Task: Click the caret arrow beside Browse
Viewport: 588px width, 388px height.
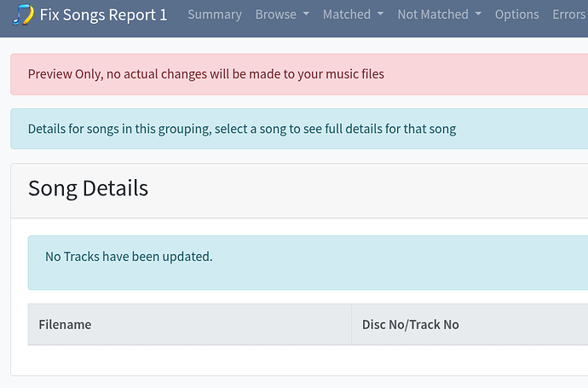Action: click(306, 14)
